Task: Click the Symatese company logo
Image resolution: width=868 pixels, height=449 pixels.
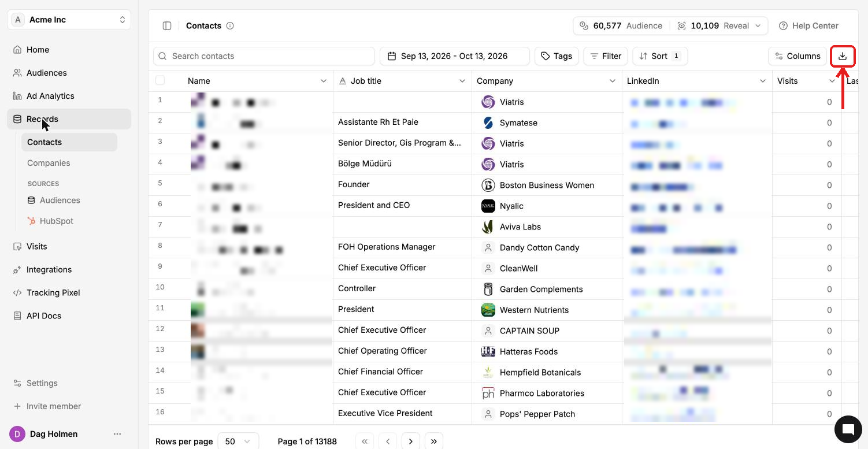Action: pyautogui.click(x=488, y=123)
